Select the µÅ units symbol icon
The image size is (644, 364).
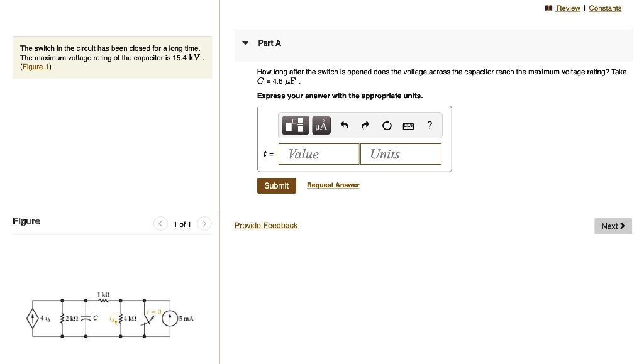[x=321, y=125]
